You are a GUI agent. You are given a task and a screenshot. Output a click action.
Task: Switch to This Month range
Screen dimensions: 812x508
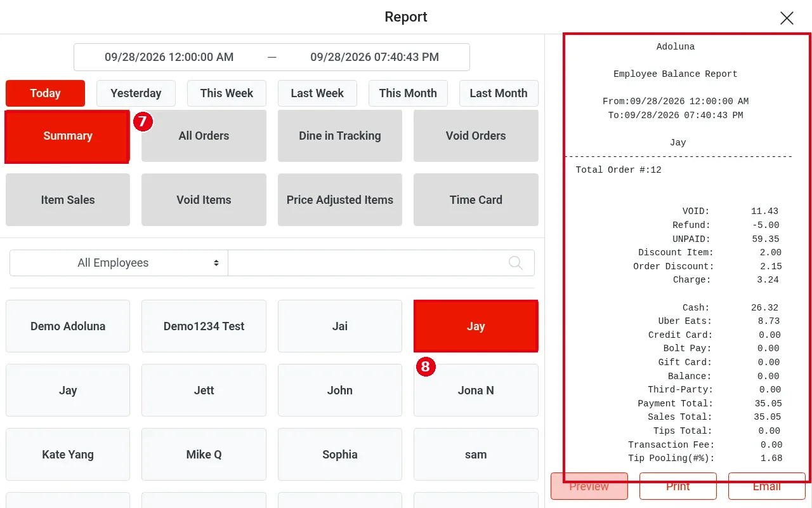[408, 93]
